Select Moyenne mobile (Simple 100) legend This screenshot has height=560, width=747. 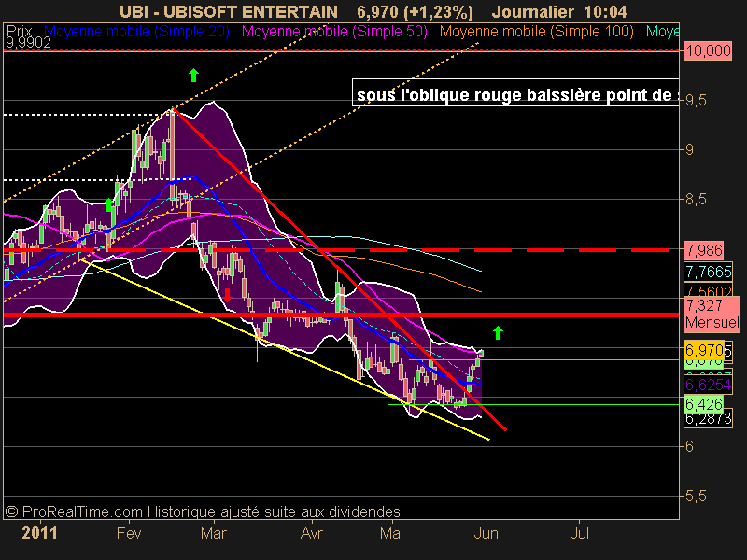(x=536, y=32)
